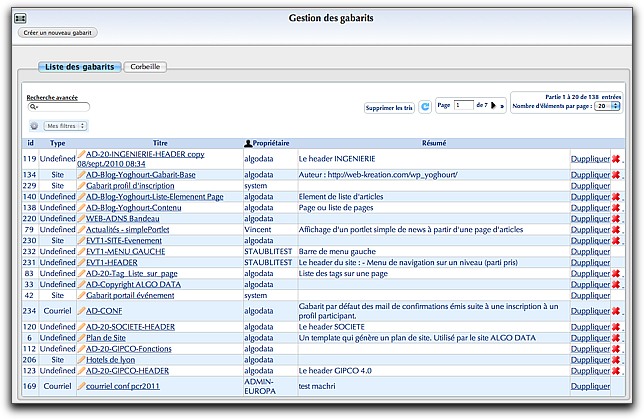Click id cell '234'
This screenshot has width=644, height=419.
click(x=30, y=311)
